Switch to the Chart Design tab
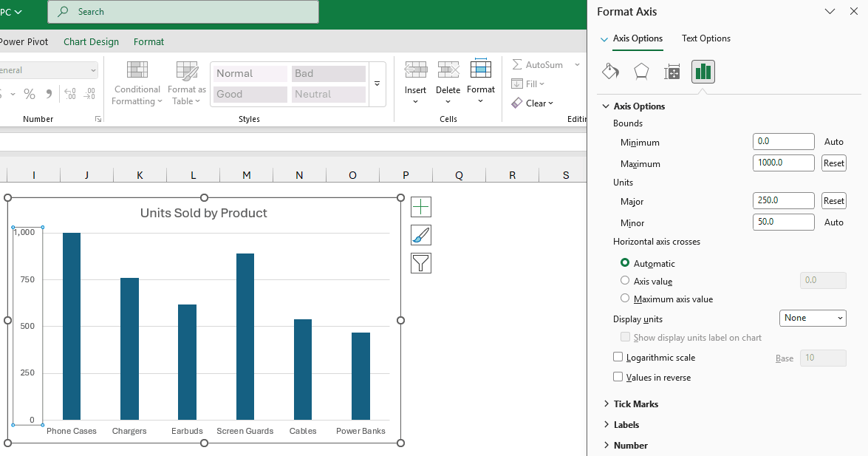The height and width of the screenshot is (456, 868). pyautogui.click(x=92, y=41)
